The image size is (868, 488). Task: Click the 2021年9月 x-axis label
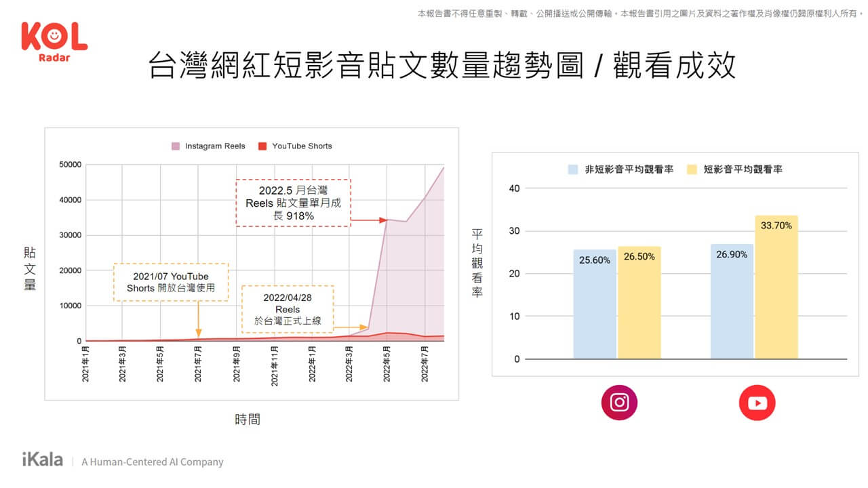pyautogui.click(x=237, y=365)
